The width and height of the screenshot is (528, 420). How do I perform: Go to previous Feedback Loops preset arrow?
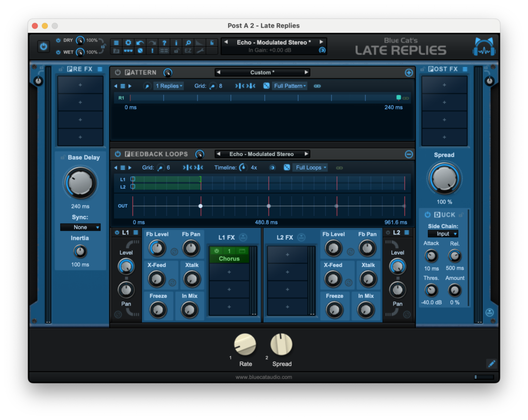click(218, 154)
